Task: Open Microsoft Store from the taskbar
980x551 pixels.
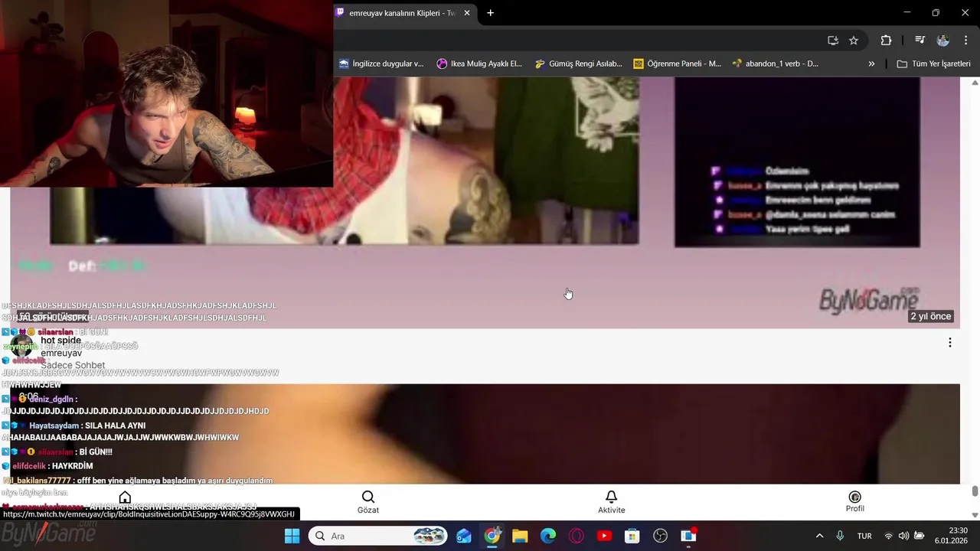Action: point(632,536)
